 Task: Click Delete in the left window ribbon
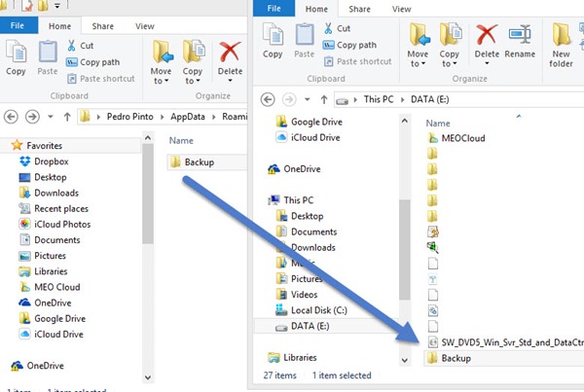point(230,62)
